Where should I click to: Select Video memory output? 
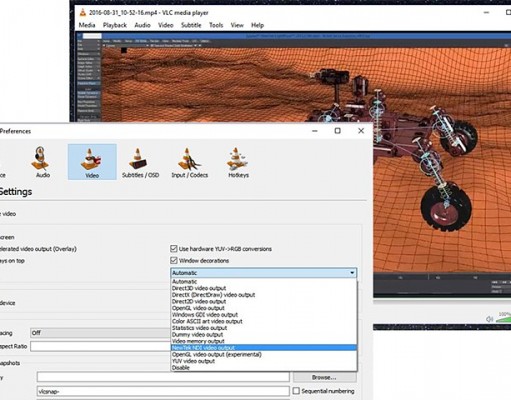(x=264, y=341)
